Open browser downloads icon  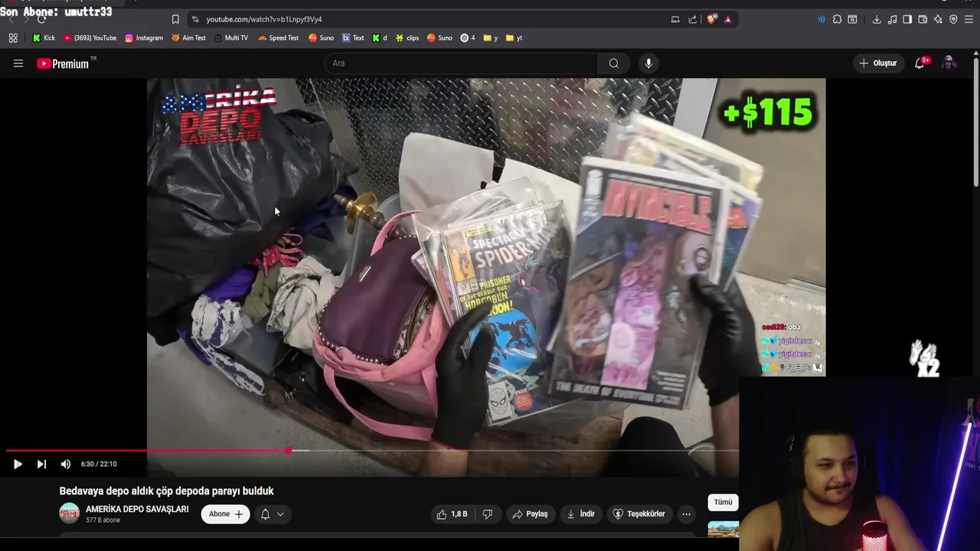(x=877, y=19)
